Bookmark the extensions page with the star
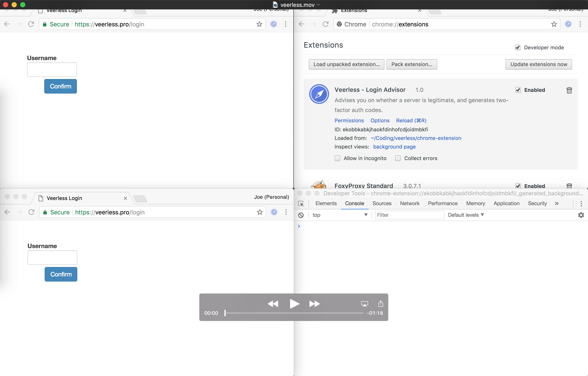This screenshot has height=376, width=588. [x=554, y=24]
